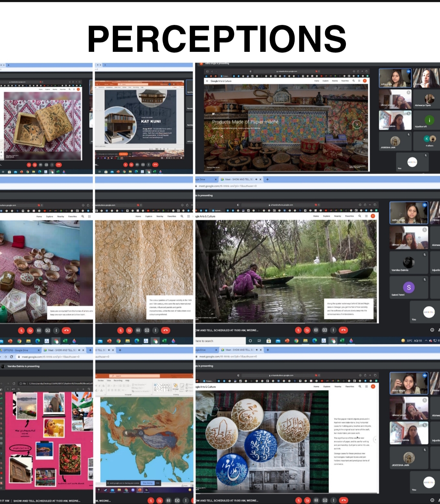Click search icon above the river boat photo
Viewport: 440px width, 504px height.
[x=360, y=216]
